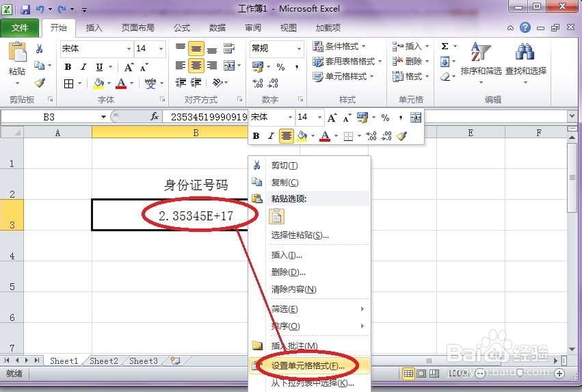The width and height of the screenshot is (582, 392).
Task: Choose Clear Contents (清除内容) in context menu
Action: tap(310, 289)
